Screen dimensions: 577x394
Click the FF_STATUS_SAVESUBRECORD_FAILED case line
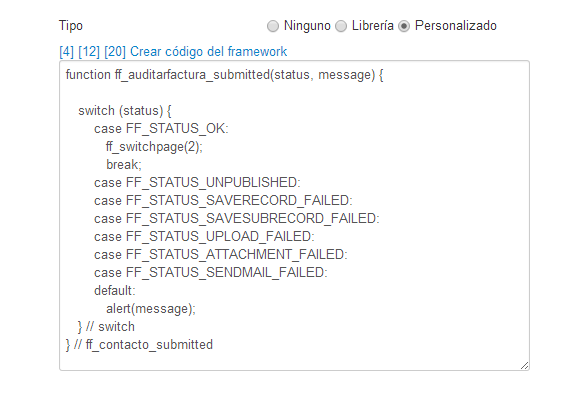coord(237,219)
